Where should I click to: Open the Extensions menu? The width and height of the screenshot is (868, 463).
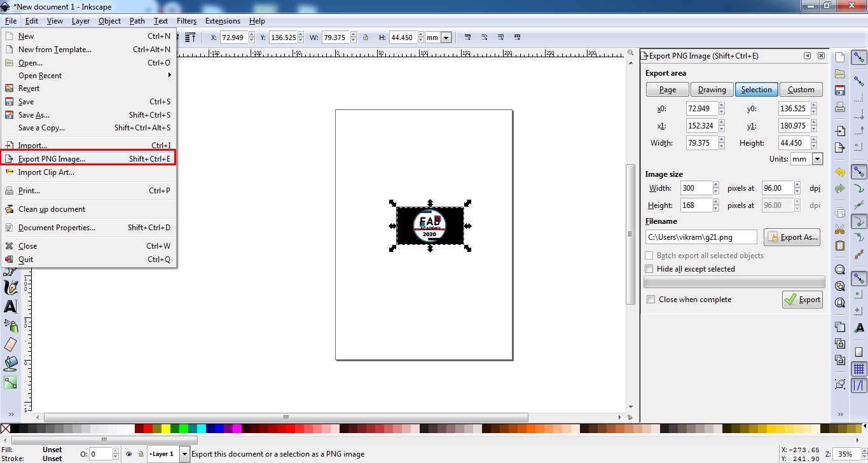pos(223,21)
